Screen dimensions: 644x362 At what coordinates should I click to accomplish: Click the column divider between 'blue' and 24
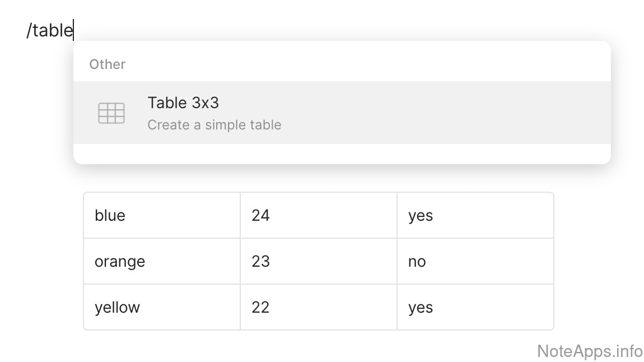click(240, 216)
